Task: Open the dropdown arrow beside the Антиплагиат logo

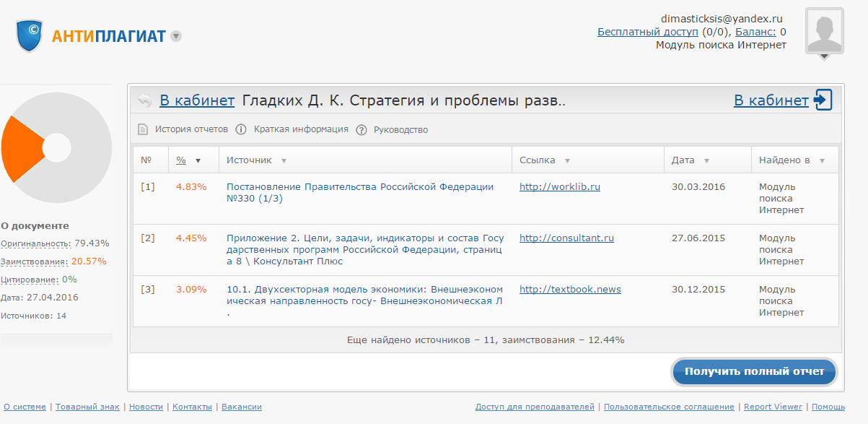Action: click(176, 36)
